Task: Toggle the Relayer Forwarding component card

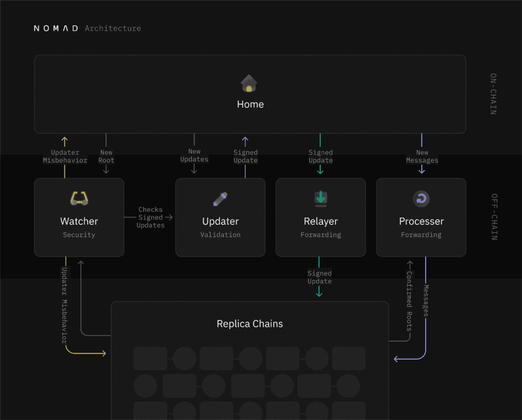Action: (x=321, y=217)
